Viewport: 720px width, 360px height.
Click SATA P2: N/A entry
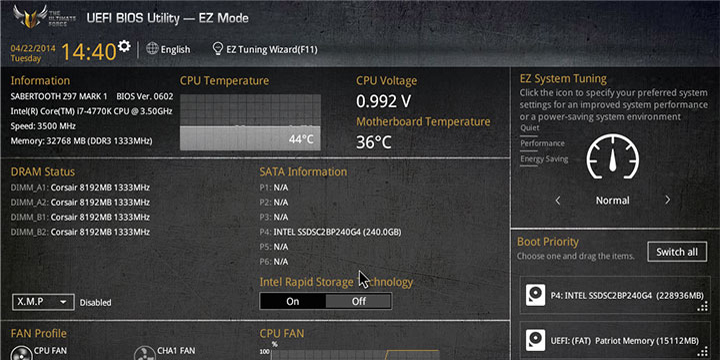click(x=274, y=202)
